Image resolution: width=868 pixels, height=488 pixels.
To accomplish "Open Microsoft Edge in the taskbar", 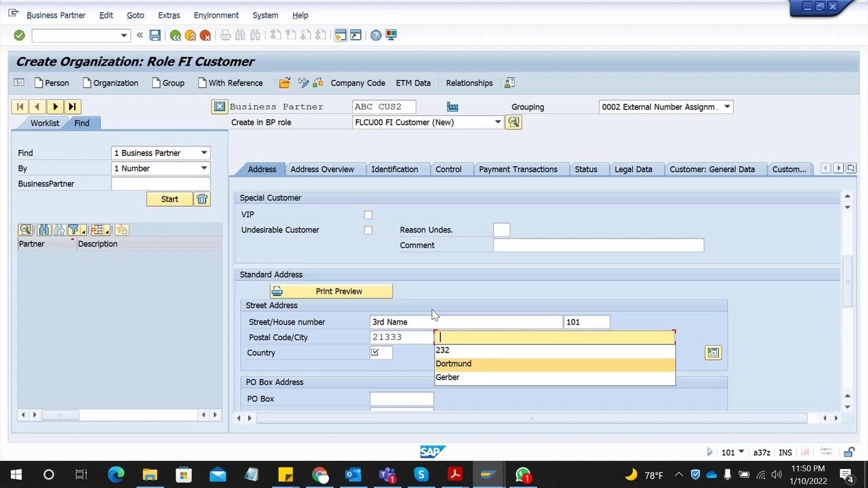I will tap(116, 474).
